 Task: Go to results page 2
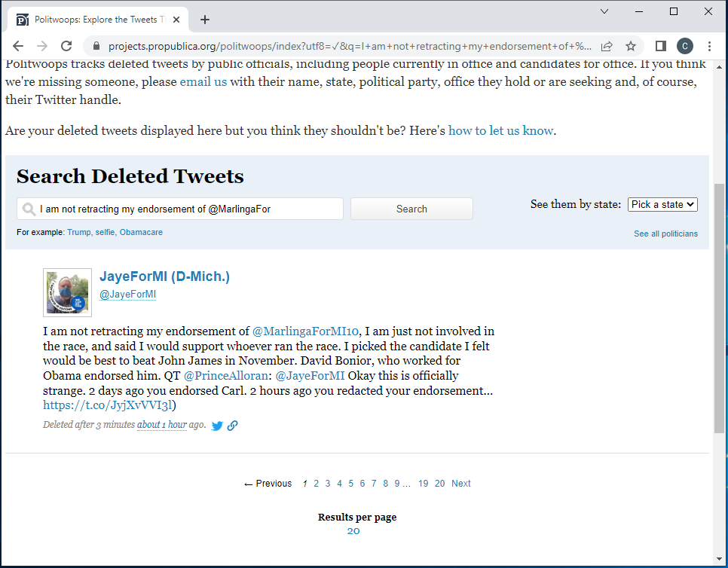[317, 484]
